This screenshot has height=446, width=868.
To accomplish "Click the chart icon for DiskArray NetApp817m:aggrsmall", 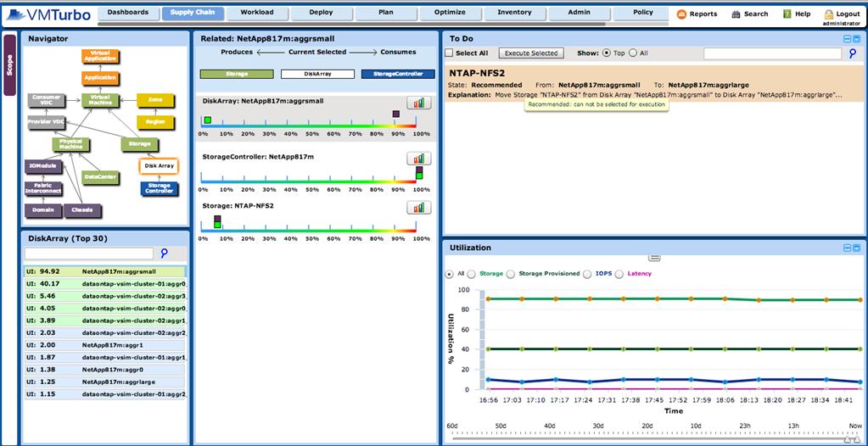I will tap(419, 103).
